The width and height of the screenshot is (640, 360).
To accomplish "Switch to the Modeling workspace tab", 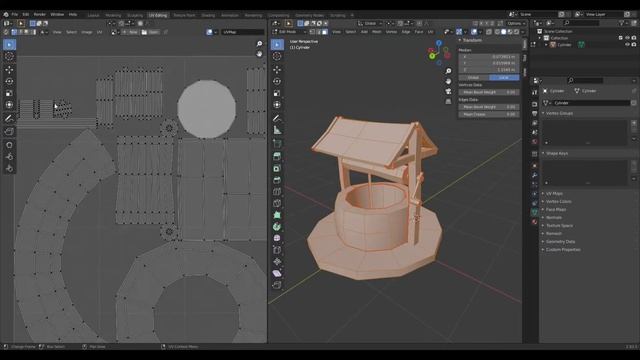I will click(x=113, y=15).
